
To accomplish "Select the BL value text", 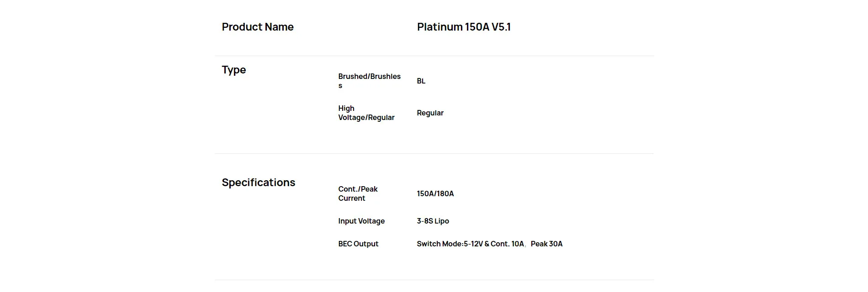I will (x=421, y=81).
